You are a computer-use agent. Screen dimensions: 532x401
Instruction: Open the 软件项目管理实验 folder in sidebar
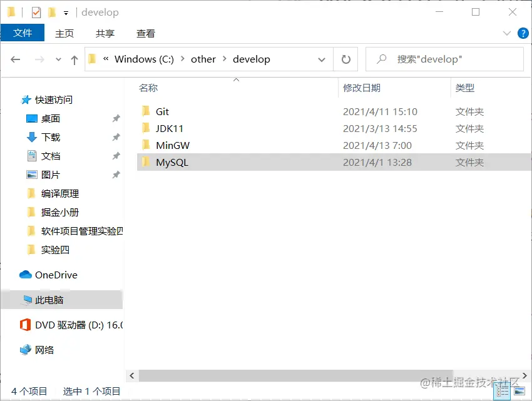pyautogui.click(x=82, y=231)
